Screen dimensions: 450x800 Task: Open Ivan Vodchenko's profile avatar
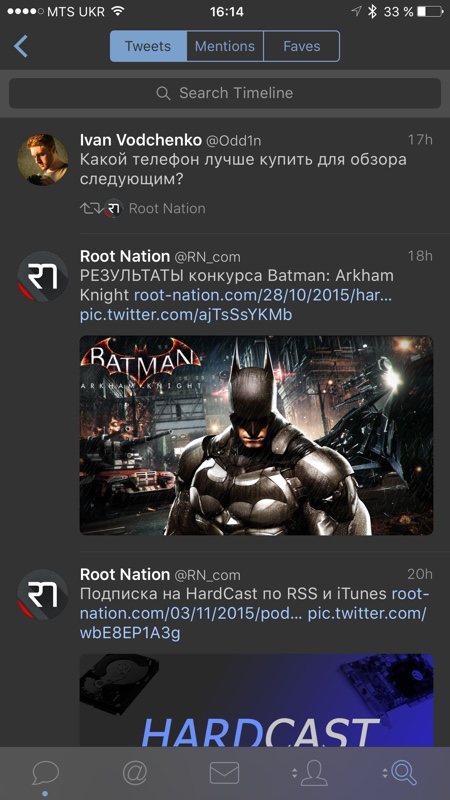[43, 160]
